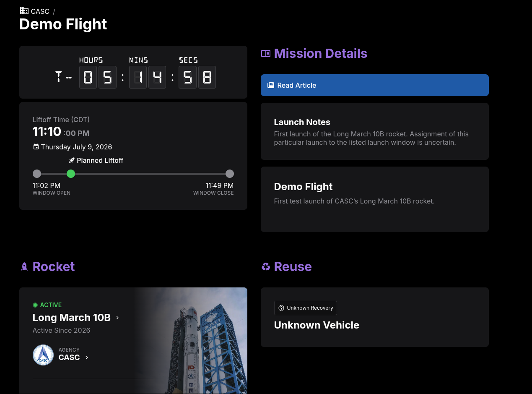Viewport: 532px width, 394px height.
Task: Click the rocket icon beside Planned Liftoff
Action: click(72, 160)
